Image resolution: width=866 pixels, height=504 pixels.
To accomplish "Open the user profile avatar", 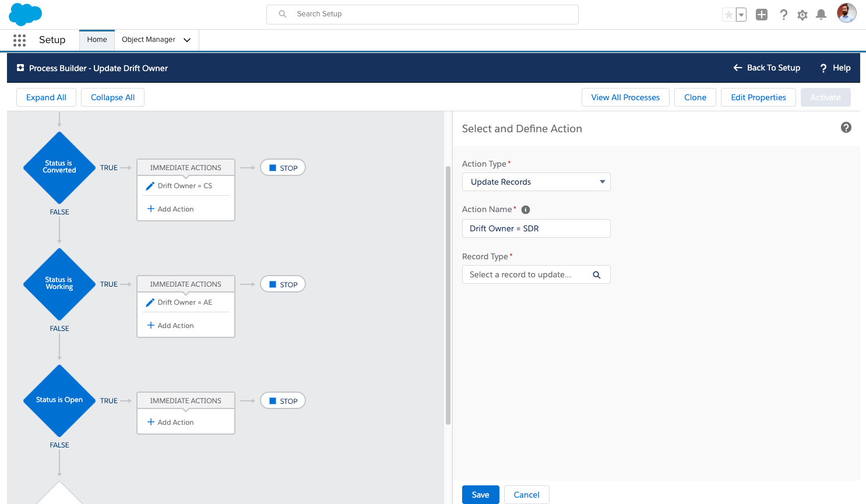I will tap(847, 13).
